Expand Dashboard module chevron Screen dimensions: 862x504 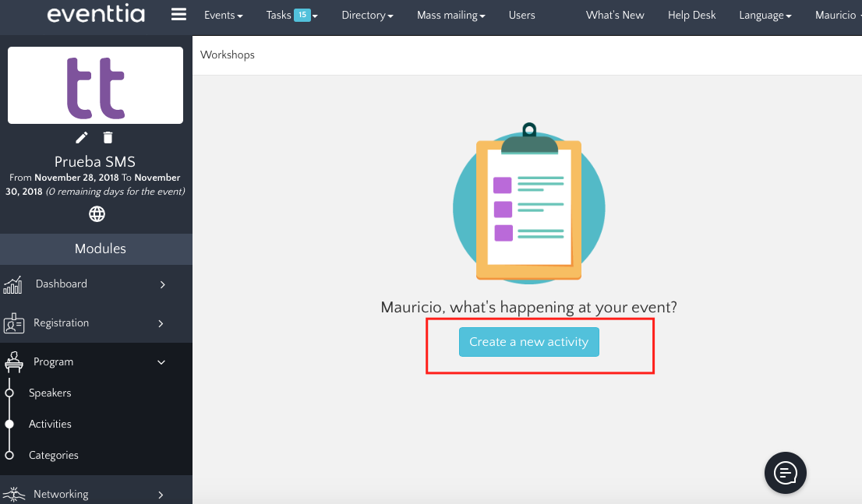[x=162, y=284]
